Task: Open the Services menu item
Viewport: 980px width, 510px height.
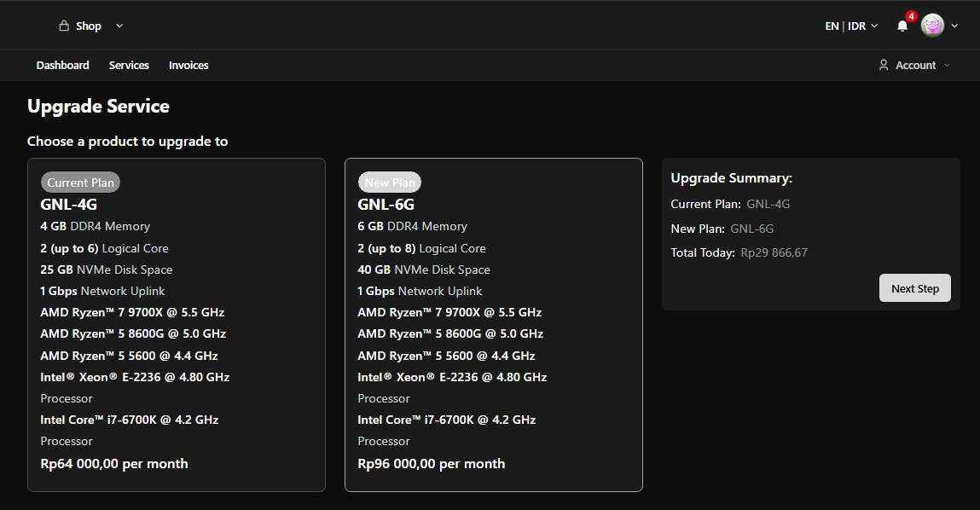Action: click(x=129, y=66)
